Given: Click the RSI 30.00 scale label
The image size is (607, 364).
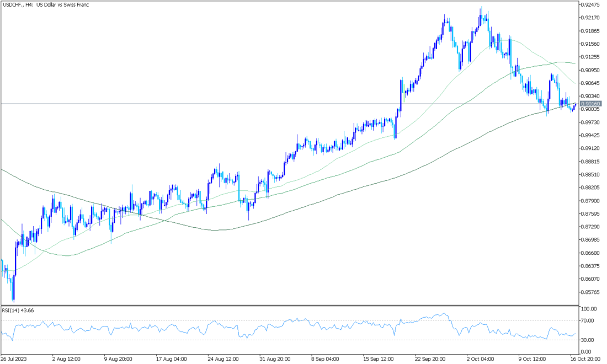Looking at the screenshot, I should pyautogui.click(x=588, y=340).
